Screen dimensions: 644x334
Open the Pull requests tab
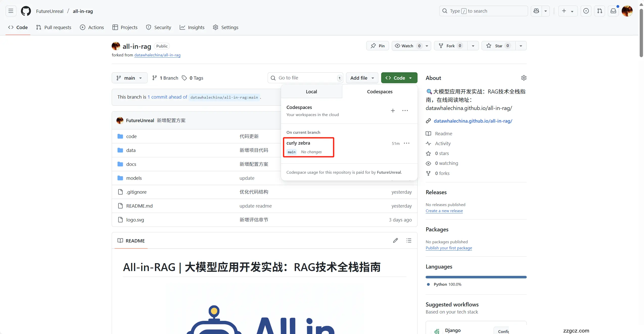click(54, 27)
